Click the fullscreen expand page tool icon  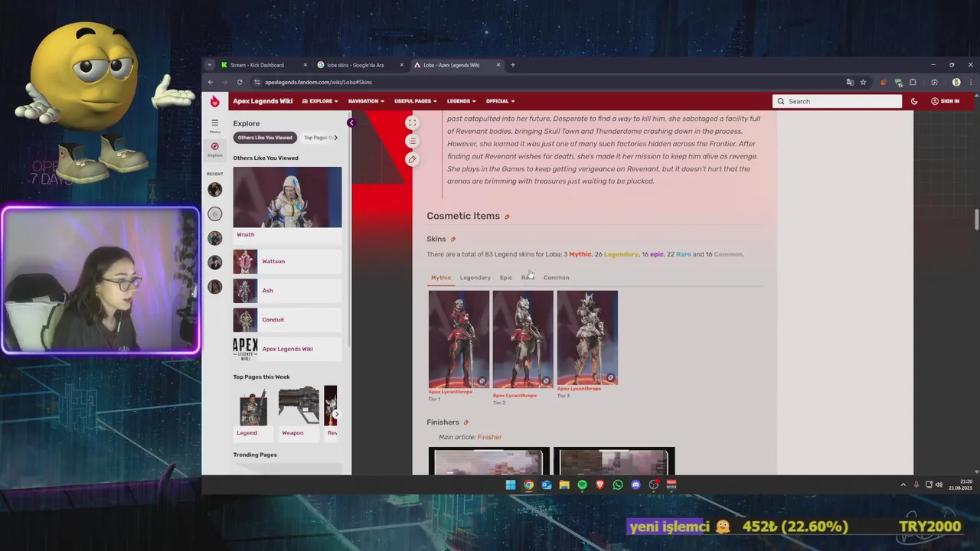[x=412, y=122]
